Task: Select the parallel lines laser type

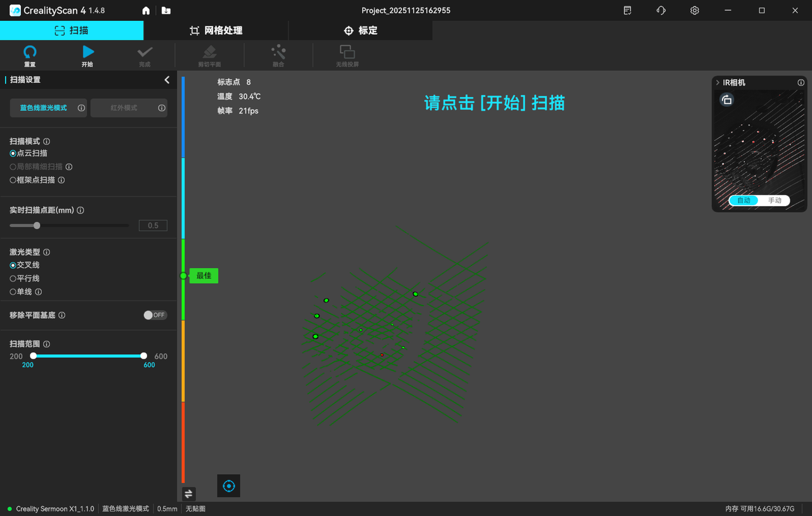Action: click(13, 278)
